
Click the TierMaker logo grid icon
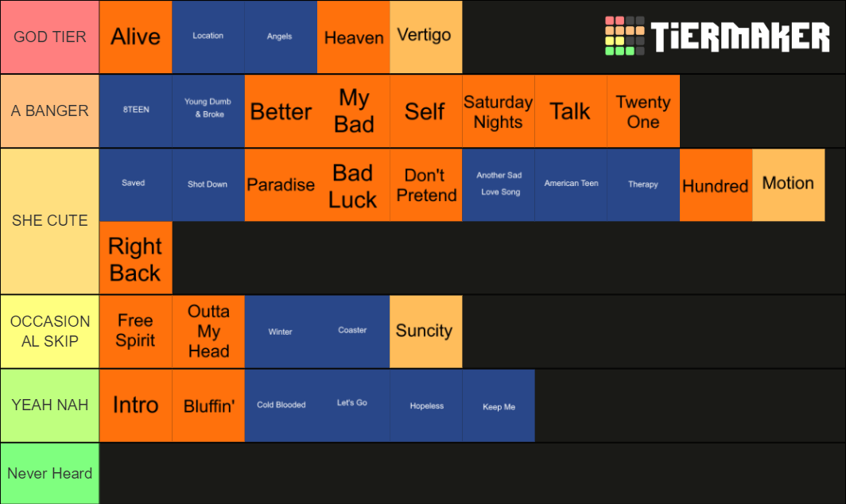(x=625, y=36)
